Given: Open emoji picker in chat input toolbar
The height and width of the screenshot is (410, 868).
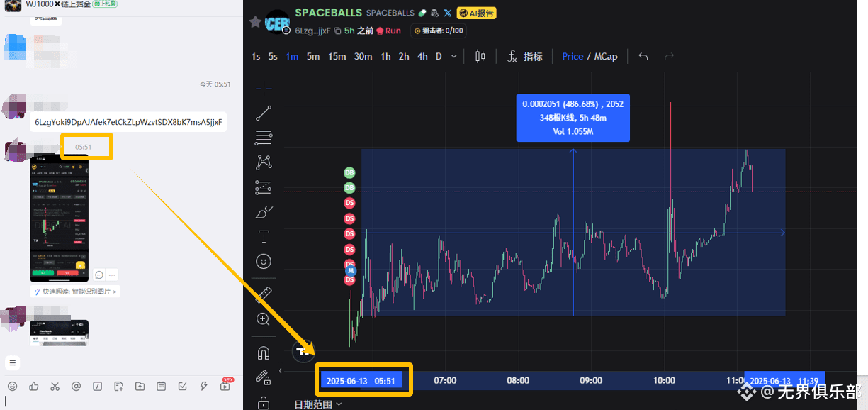Looking at the screenshot, I should coord(12,386).
